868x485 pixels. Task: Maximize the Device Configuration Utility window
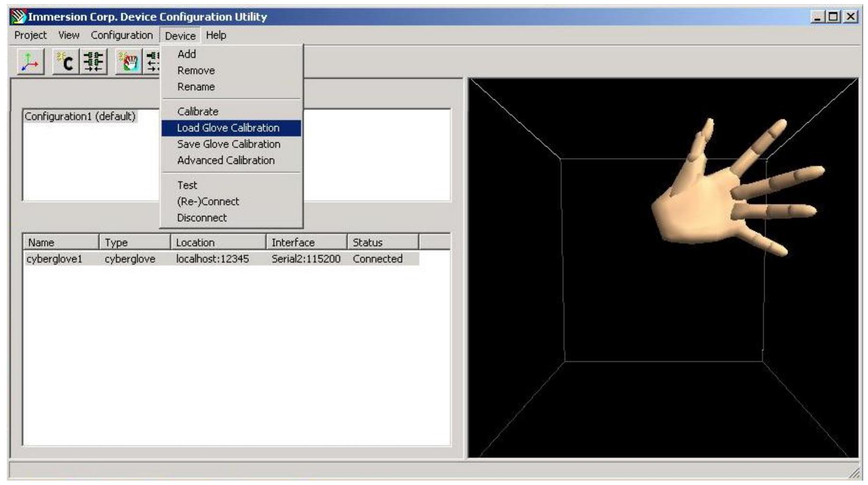click(833, 17)
